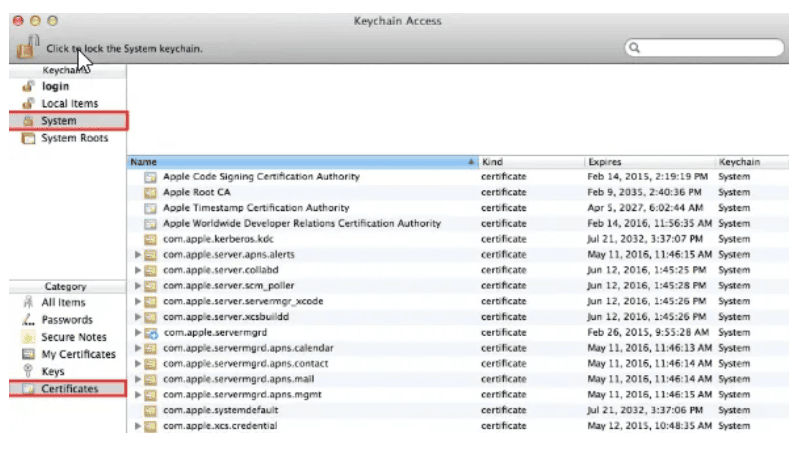804x475 pixels.
Task: Sort the list by Name column
Action: point(300,161)
